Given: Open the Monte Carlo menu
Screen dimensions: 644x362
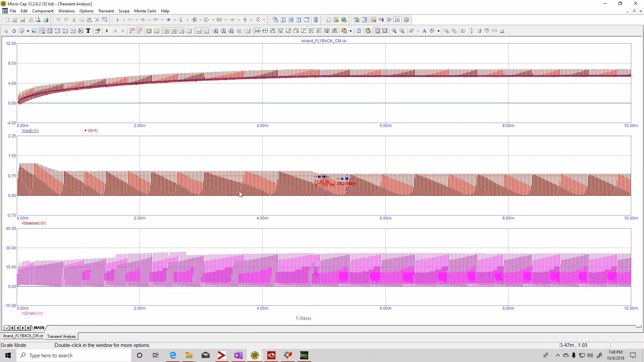Looking at the screenshot, I should coord(145,11).
